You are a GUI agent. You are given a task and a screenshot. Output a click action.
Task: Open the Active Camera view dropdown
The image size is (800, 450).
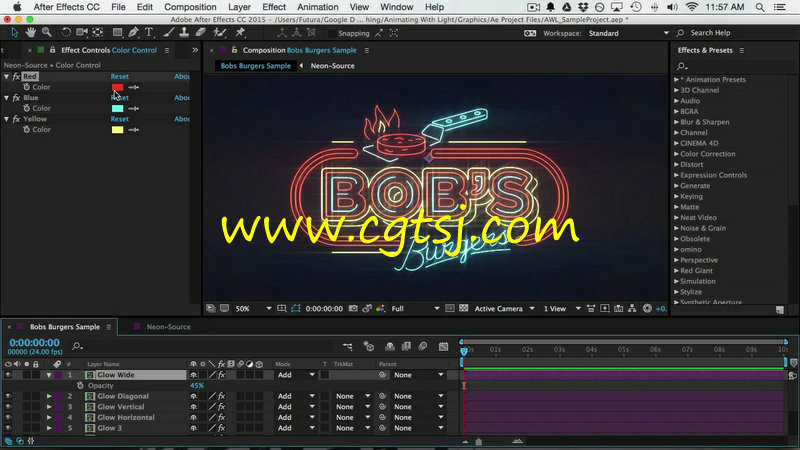[x=505, y=309]
